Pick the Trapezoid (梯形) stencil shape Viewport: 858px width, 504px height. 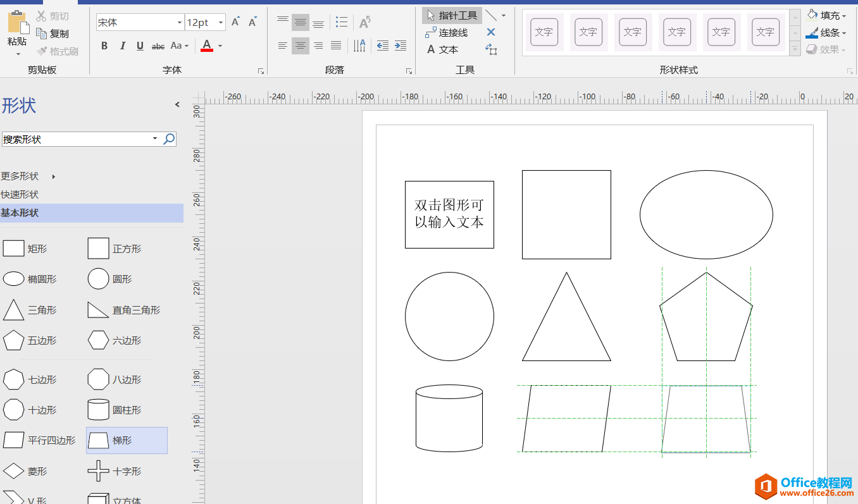[x=127, y=440]
